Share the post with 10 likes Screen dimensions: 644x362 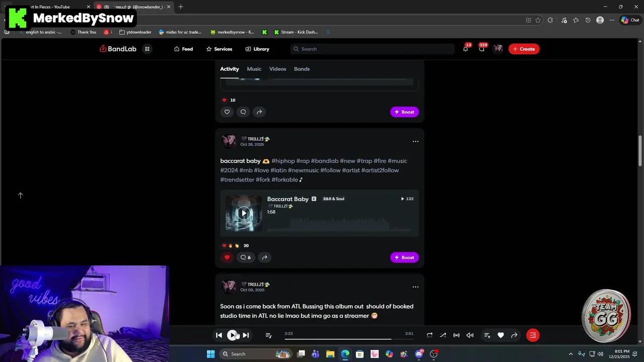pos(259,112)
